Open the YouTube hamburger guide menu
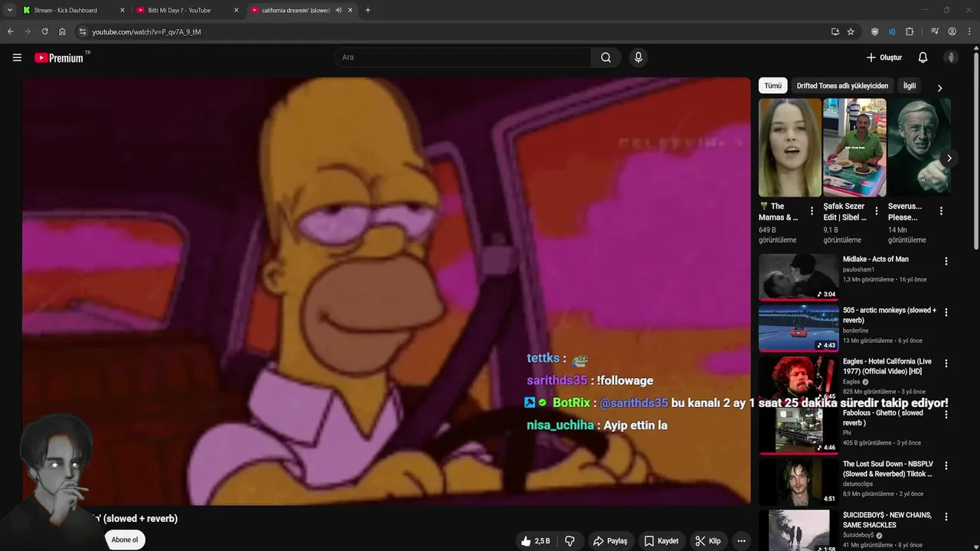 click(17, 57)
